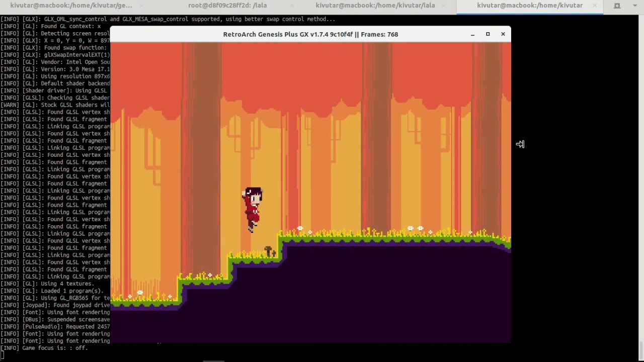Click the "Checking GLSL shader" terminal line

55,98
